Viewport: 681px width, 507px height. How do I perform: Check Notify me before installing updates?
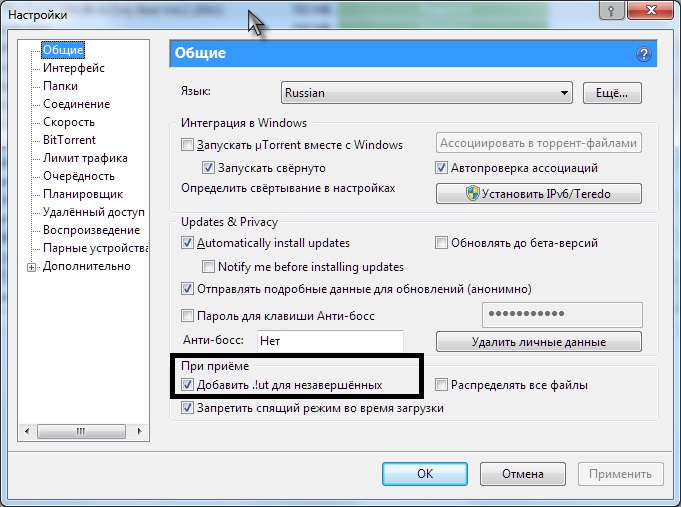(x=208, y=266)
